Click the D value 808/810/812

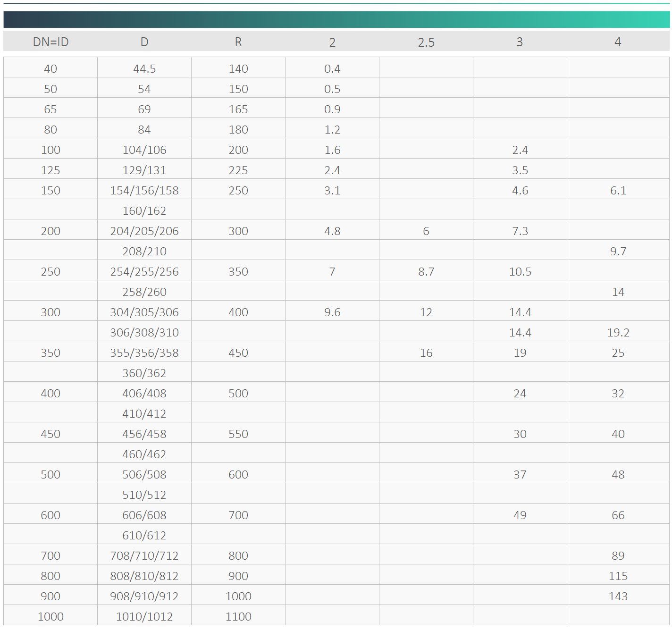click(x=144, y=576)
